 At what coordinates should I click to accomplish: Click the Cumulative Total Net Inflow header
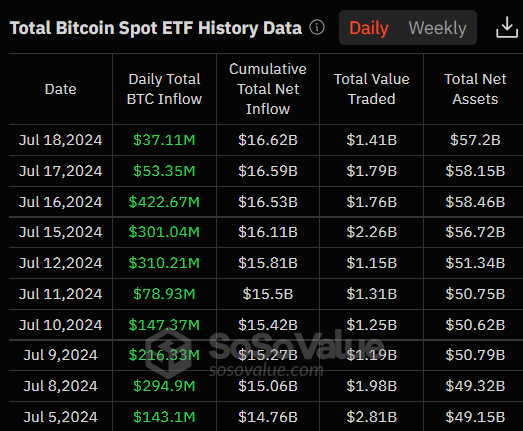(x=268, y=89)
